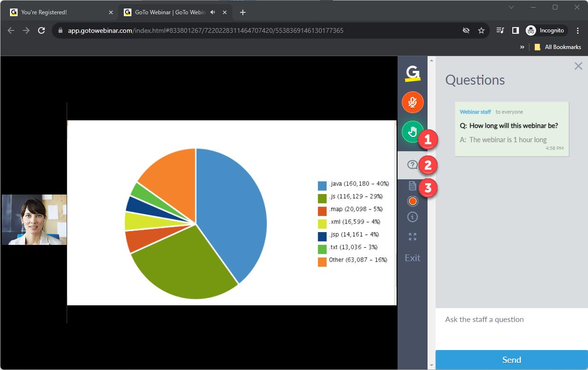Toggle the green raise hand button
This screenshot has width=588, height=370.
click(412, 132)
